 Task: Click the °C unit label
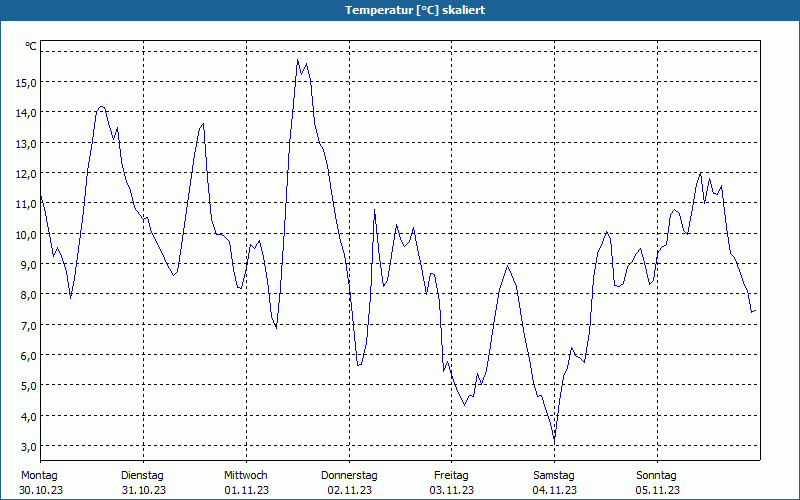(x=31, y=46)
